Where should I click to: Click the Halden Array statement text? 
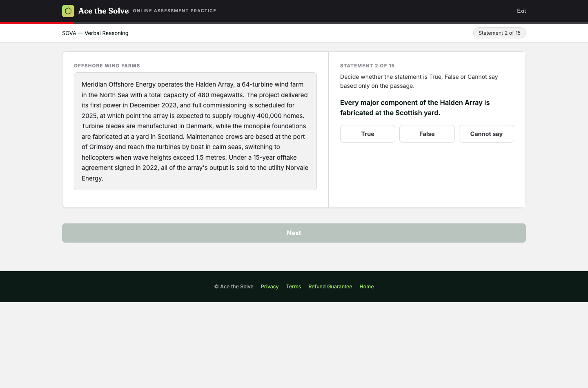415,108
